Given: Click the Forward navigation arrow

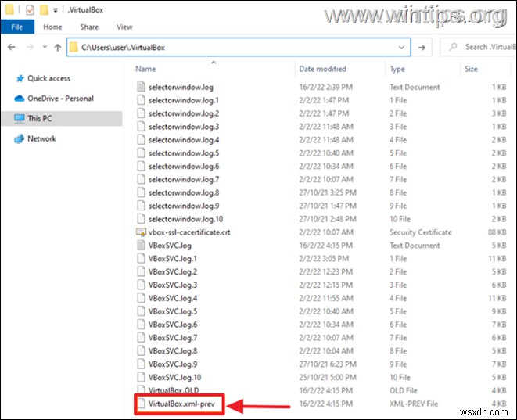Looking at the screenshot, I should coord(30,47).
